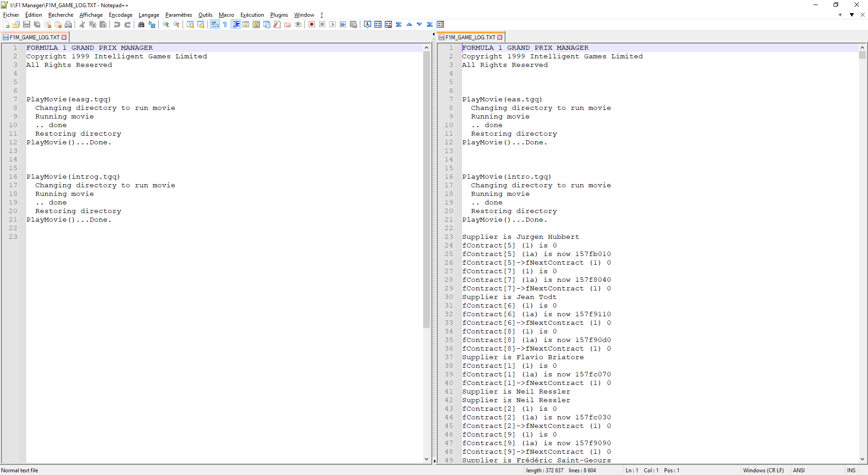This screenshot has height=475, width=868.
Task: Open the Affichage menu
Action: point(91,15)
